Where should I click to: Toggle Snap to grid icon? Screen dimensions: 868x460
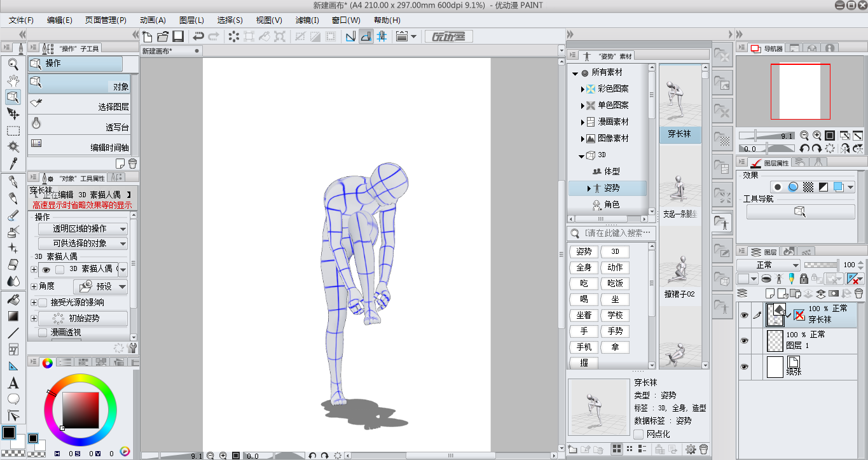[x=382, y=36]
